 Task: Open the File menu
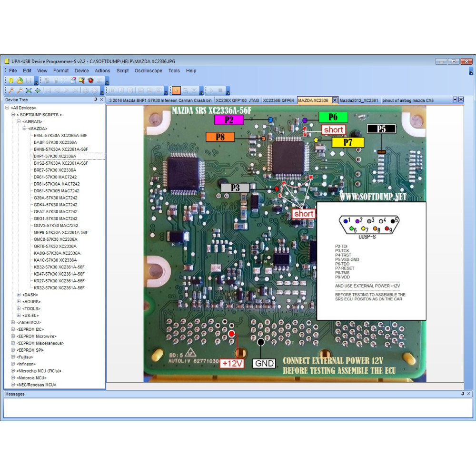click(13, 71)
